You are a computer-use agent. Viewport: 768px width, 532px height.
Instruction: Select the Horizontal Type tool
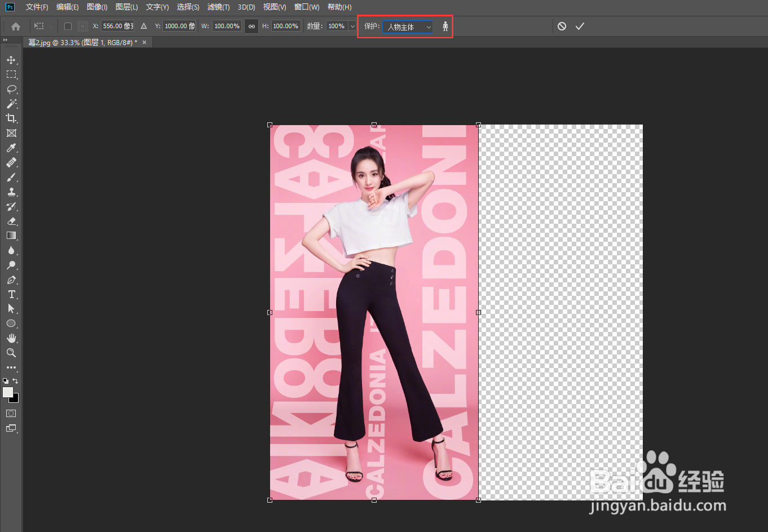[11, 294]
